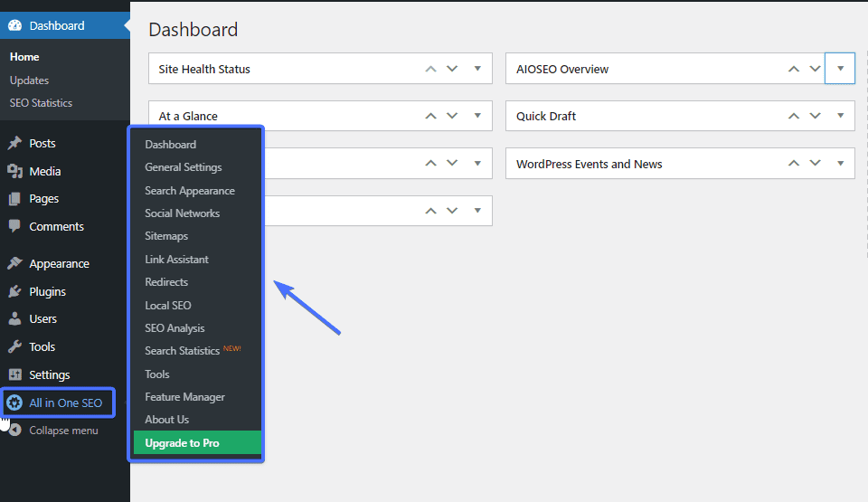Click the All in One SEO gear icon
This screenshot has height=502, width=868.
(x=15, y=403)
